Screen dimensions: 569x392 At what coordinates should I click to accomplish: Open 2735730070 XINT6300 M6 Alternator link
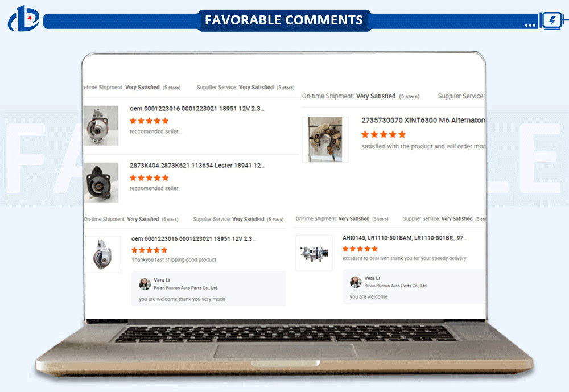pyautogui.click(x=423, y=120)
